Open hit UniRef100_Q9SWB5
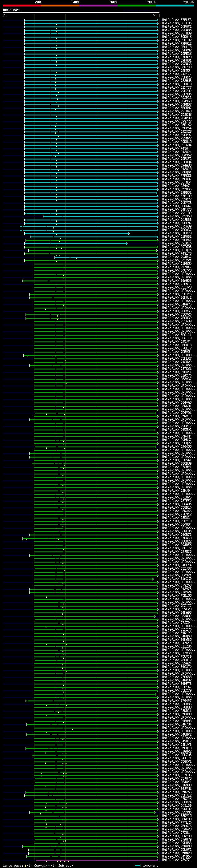Image resolution: width=197 pixels, height=868 pixels. coord(176,30)
